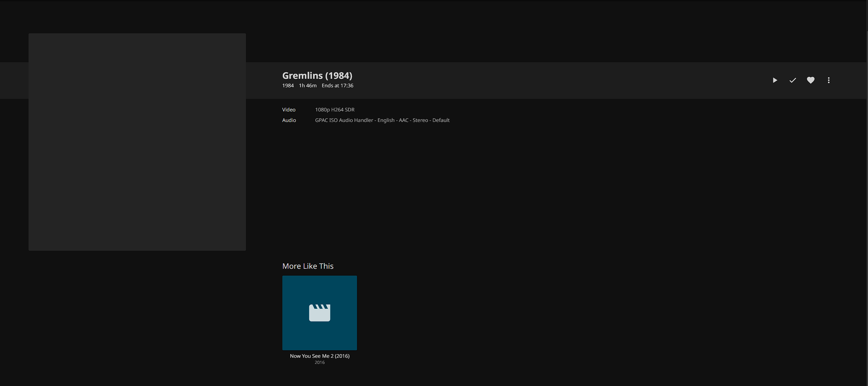Click the 1h 46m runtime text

(307, 86)
